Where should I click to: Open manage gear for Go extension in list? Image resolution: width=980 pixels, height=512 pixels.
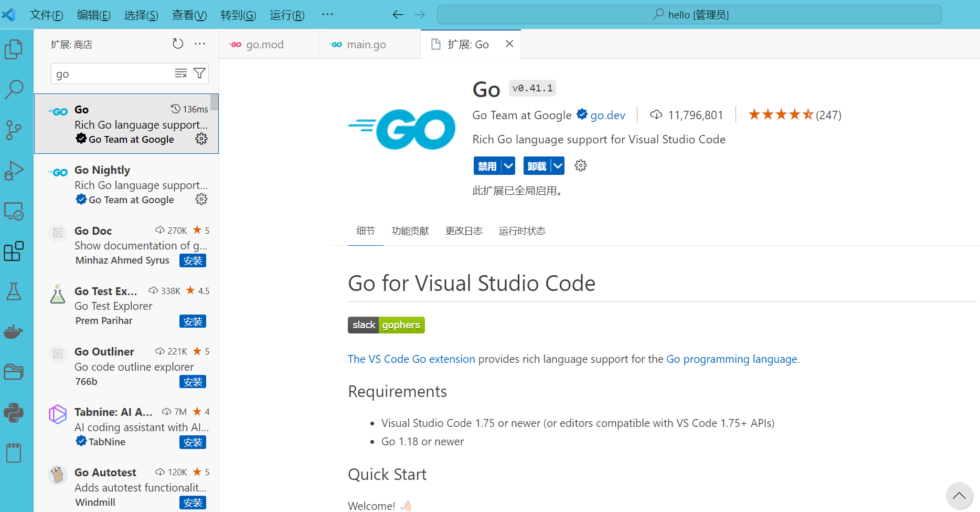pos(201,139)
